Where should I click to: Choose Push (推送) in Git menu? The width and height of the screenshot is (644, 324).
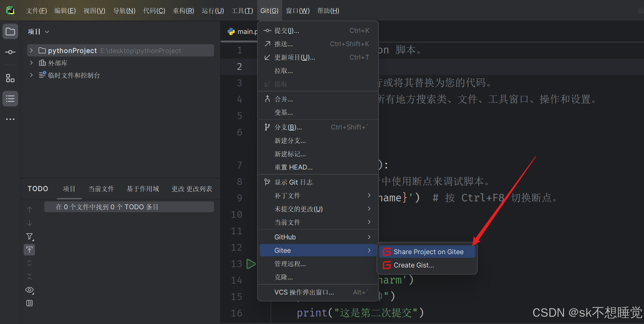(x=318, y=44)
